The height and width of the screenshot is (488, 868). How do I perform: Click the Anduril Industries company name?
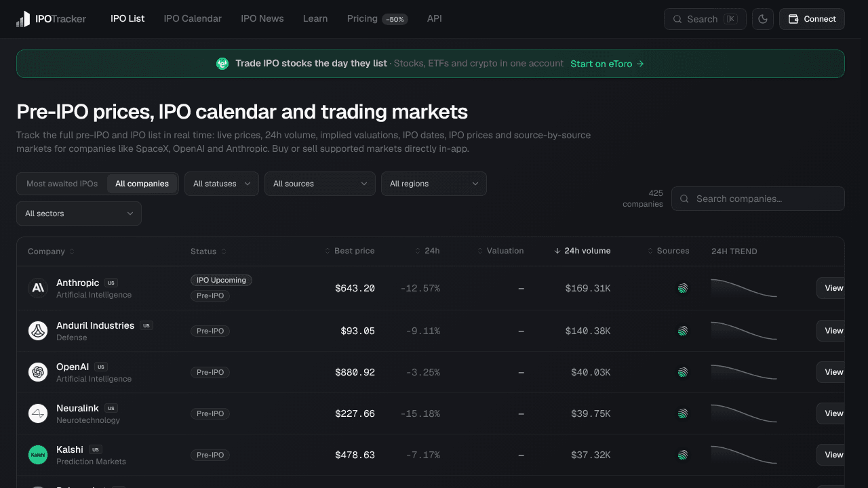click(95, 325)
